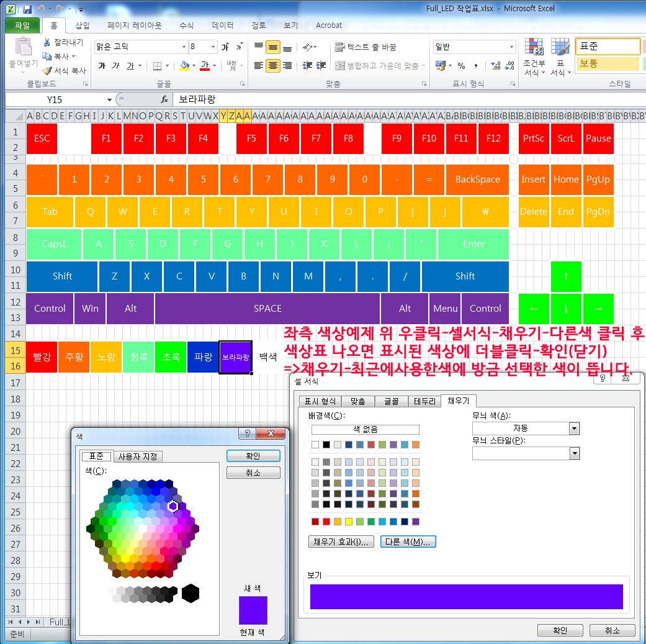Open fill color dropdown arrow
The image size is (646, 644).
[194, 66]
